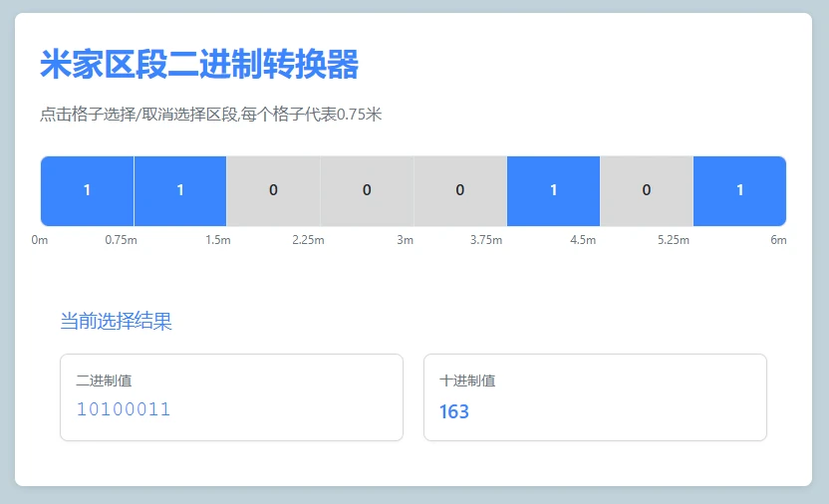The image size is (829, 504).
Task: Deselect the segment between 0.75m and 1.5m
Action: pos(180,190)
